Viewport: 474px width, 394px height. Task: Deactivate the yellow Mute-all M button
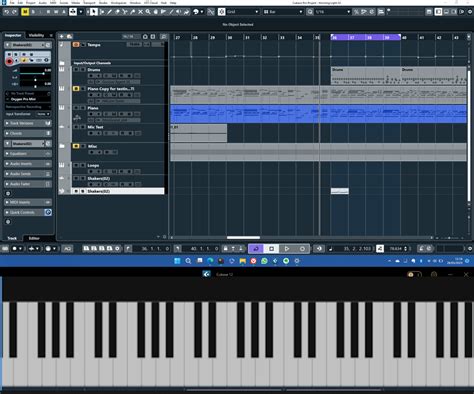point(25,12)
